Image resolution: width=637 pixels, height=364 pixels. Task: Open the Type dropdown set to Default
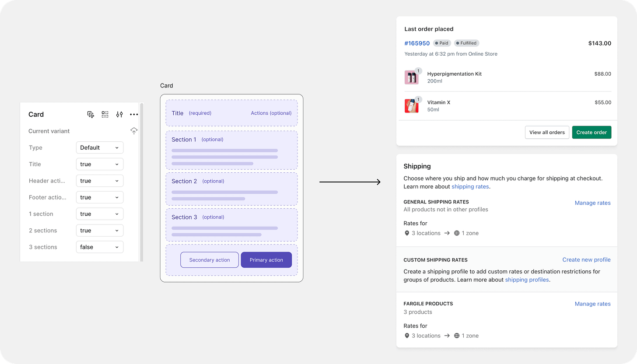pyautogui.click(x=100, y=147)
